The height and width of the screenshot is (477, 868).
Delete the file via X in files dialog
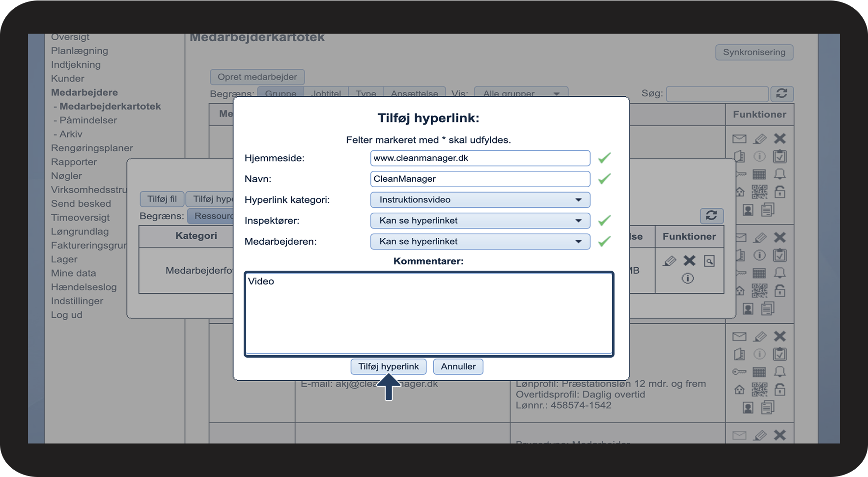click(x=690, y=261)
